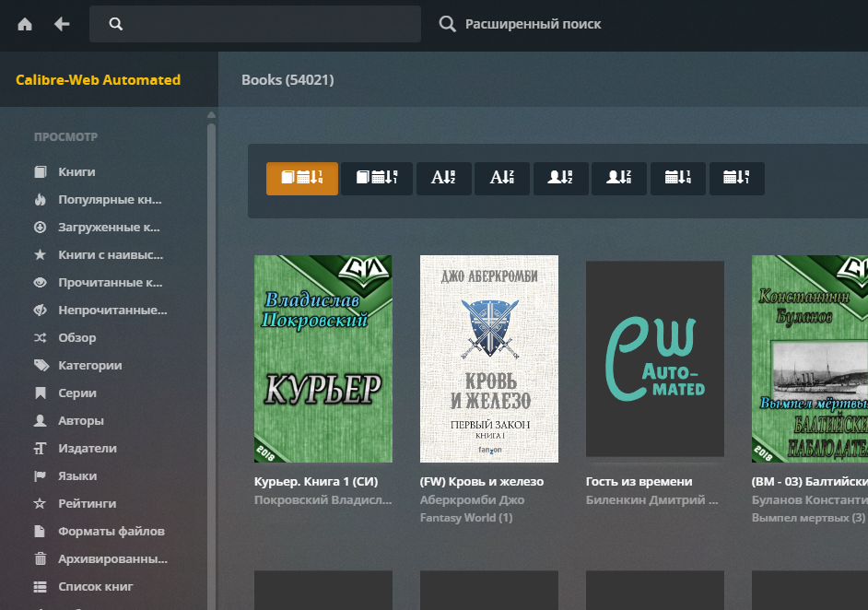
Task: Click author link Аберкромби Джо
Action: (472, 500)
